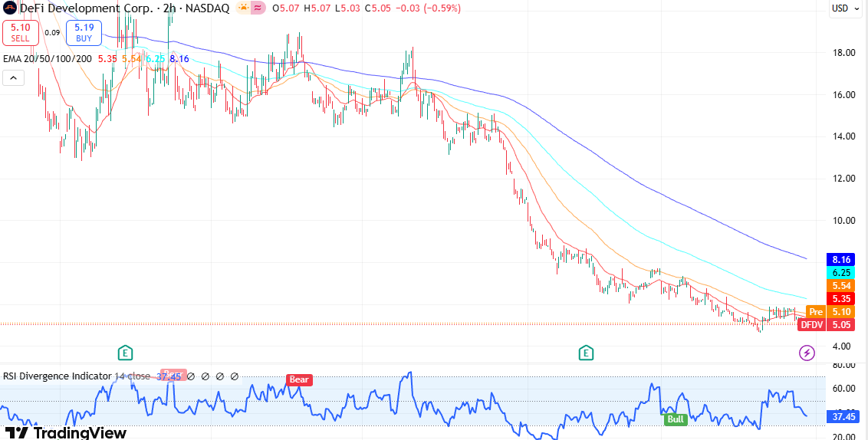Click the RSI legend value 37.45
This screenshot has height=440, width=868.
point(168,376)
